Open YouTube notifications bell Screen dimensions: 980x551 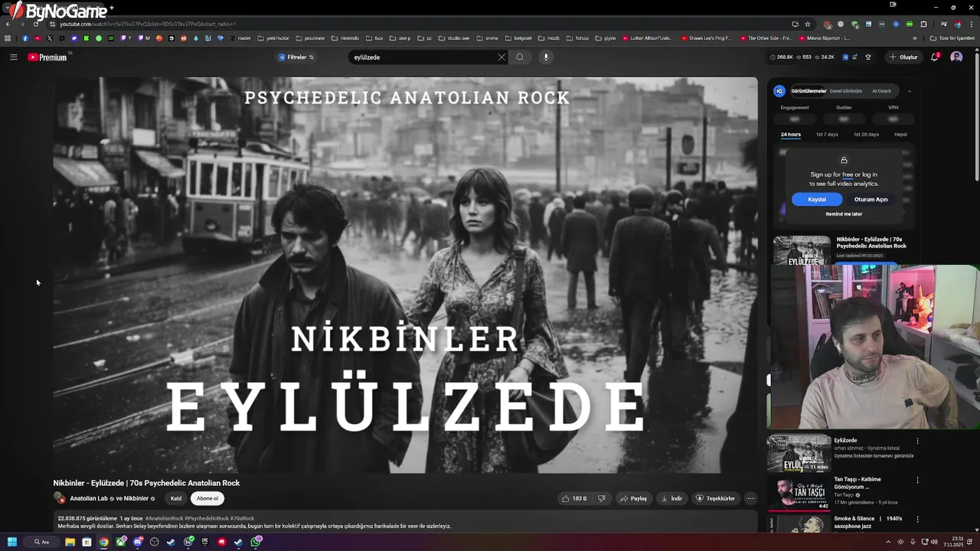(934, 57)
